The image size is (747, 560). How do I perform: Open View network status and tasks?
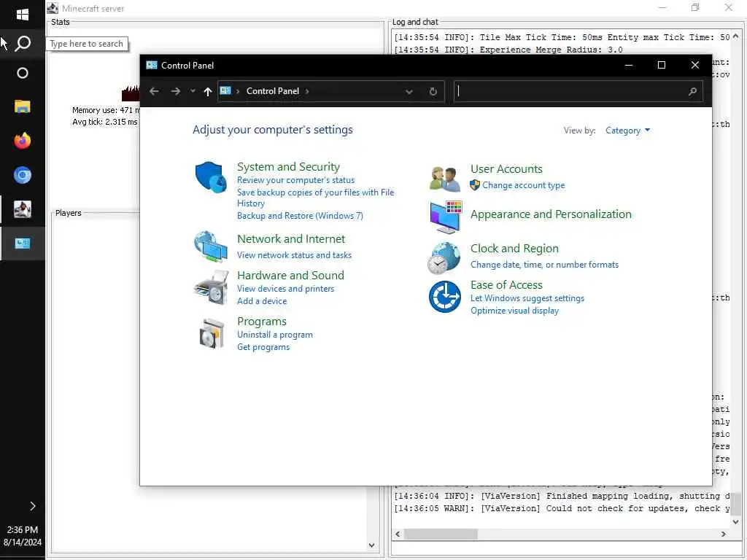coord(295,255)
